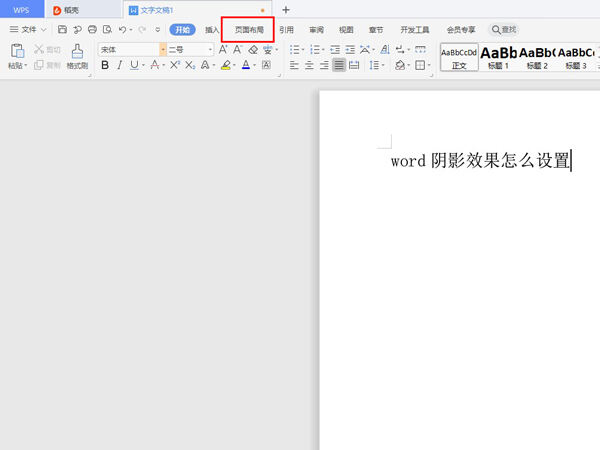This screenshot has height=450, width=600.
Task: Toggle Bold formatting
Action: [105, 65]
